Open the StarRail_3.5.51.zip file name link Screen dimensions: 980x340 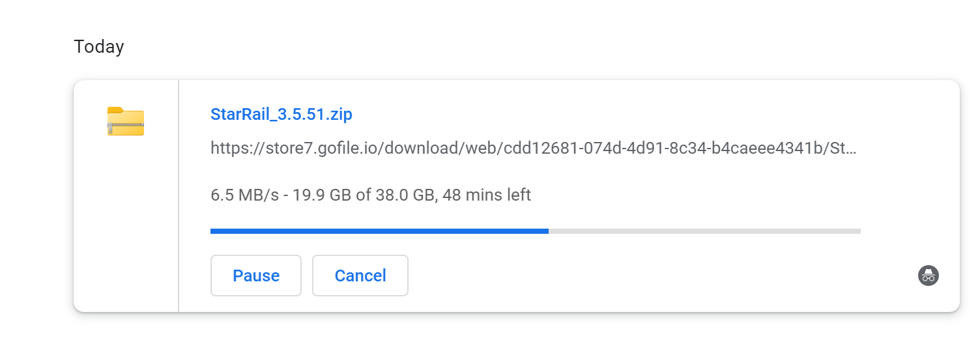pos(281,115)
